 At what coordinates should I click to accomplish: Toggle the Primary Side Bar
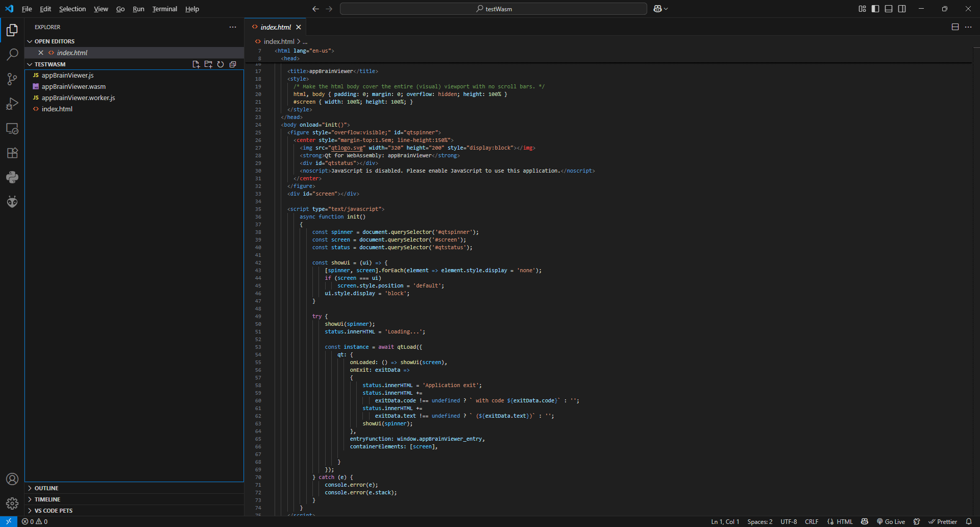(x=875, y=9)
